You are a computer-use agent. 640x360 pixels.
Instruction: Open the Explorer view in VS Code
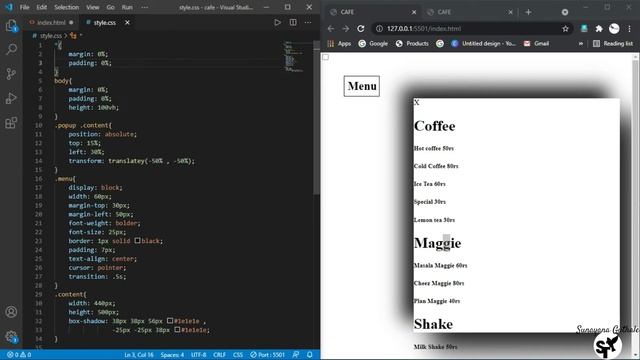(11, 26)
